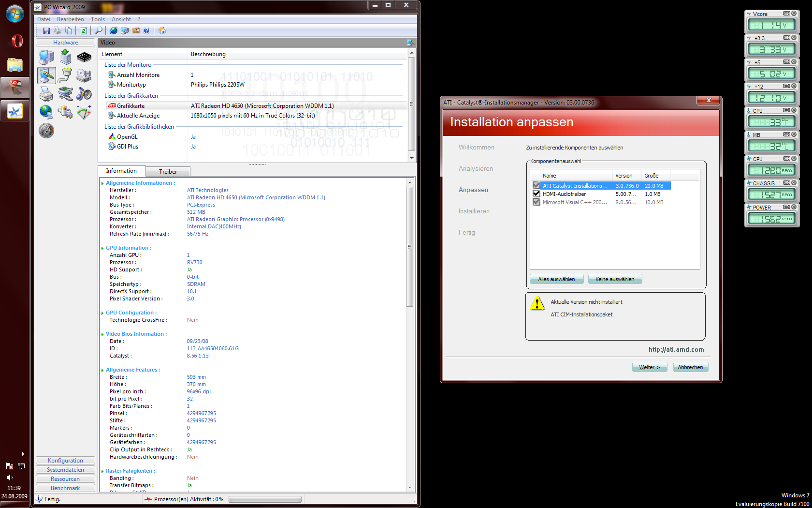812x508 pixels.
Task: Click the magnifying glass Search toolbar icon
Action: pyautogui.click(x=98, y=30)
